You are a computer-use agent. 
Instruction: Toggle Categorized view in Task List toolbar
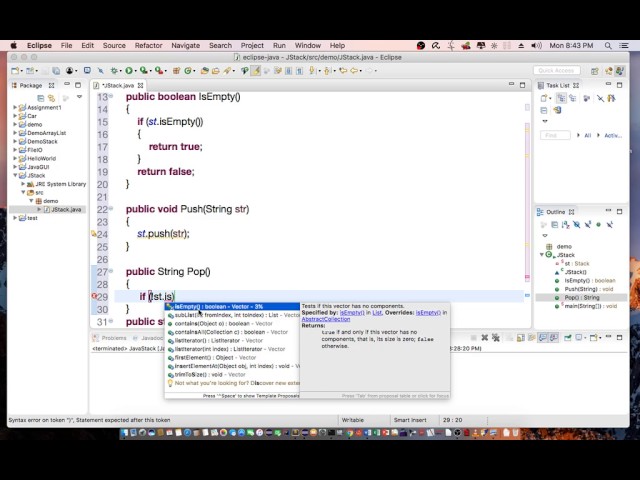pos(561,98)
